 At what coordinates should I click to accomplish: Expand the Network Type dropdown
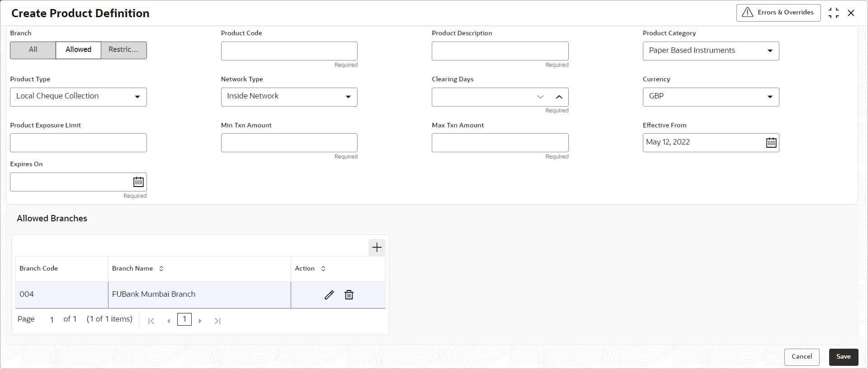289,97
